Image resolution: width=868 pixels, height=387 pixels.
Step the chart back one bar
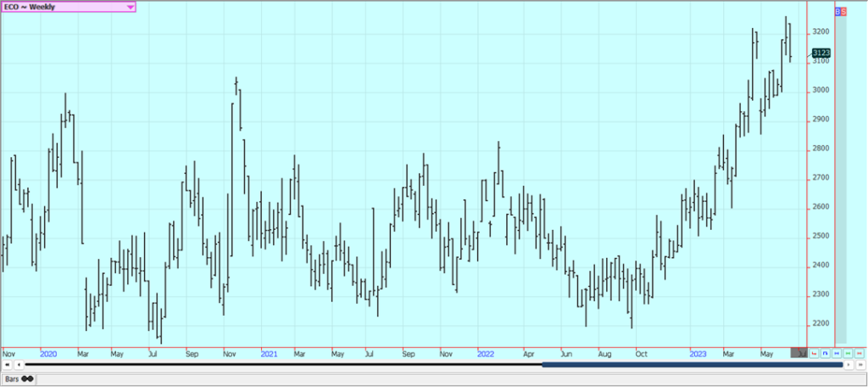tap(19, 364)
